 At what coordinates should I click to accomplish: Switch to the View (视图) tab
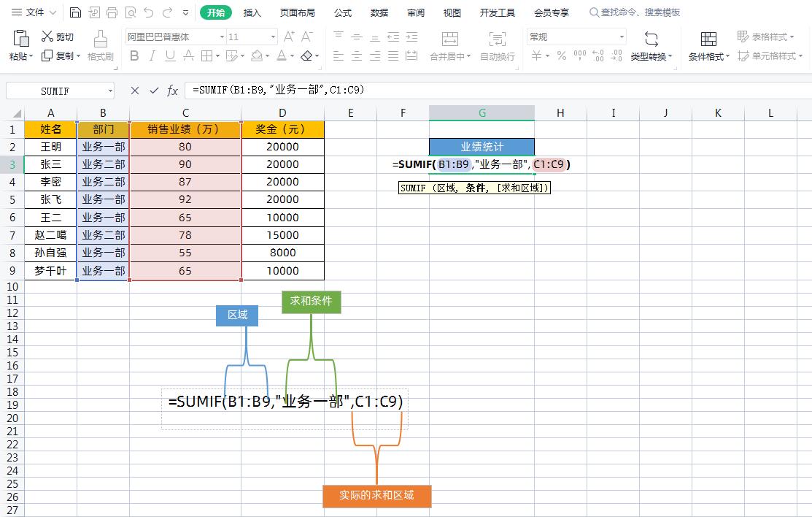(x=452, y=12)
